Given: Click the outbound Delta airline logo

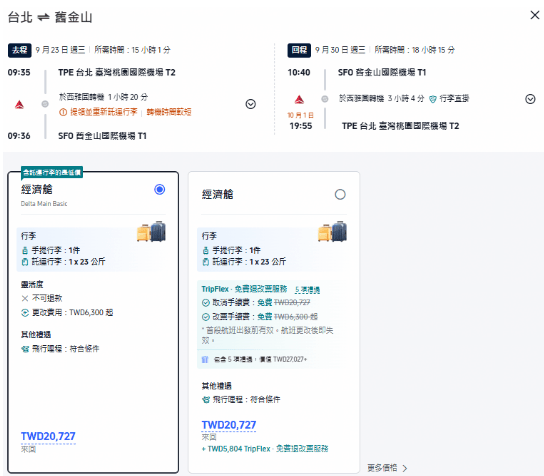Looking at the screenshot, I should click(x=19, y=104).
